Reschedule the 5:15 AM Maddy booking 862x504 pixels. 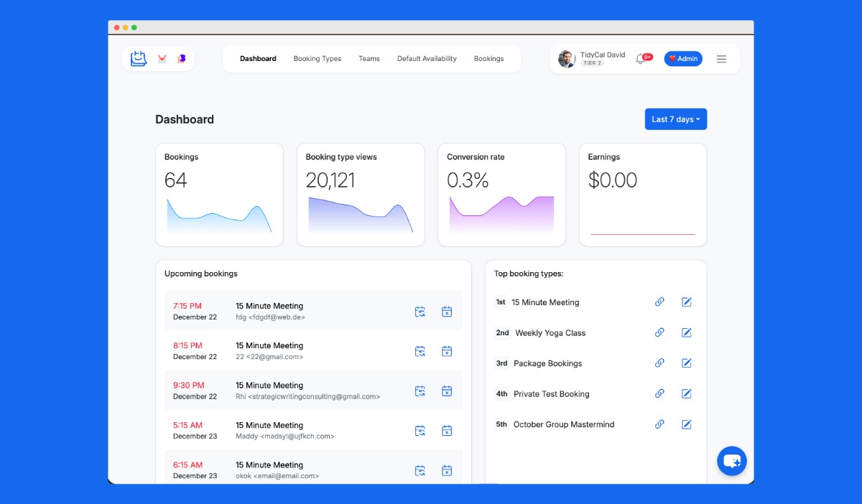coord(420,431)
